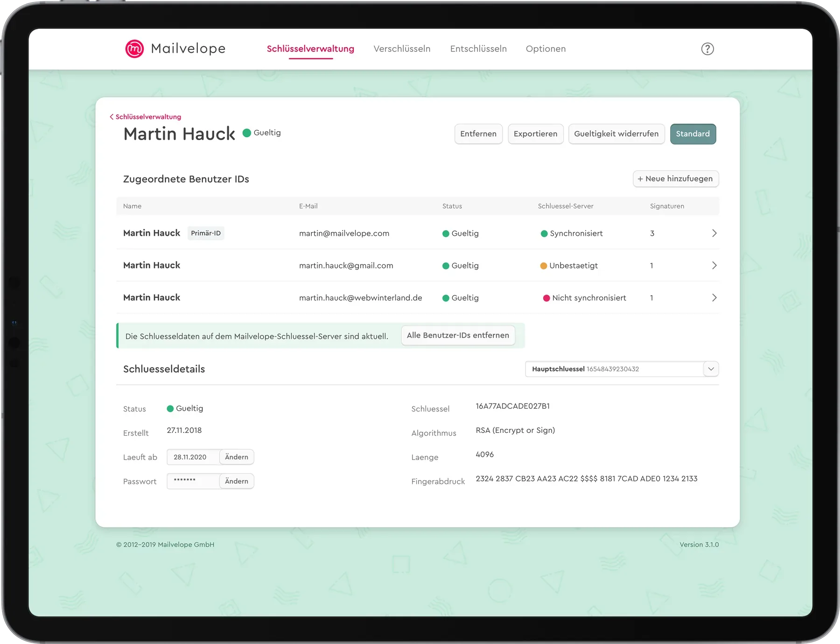Viewport: 840px width, 644px height.
Task: Click the Passwort field
Action: [x=193, y=481]
